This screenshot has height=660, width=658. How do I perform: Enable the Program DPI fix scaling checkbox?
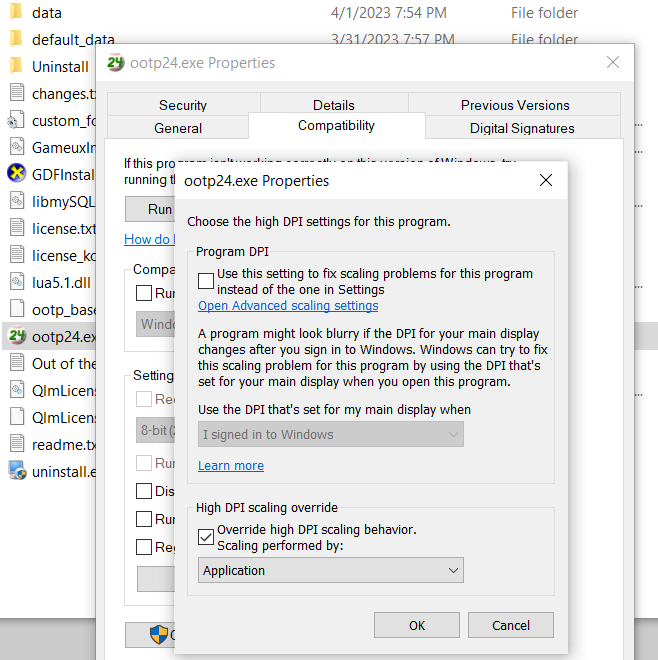[x=206, y=281]
